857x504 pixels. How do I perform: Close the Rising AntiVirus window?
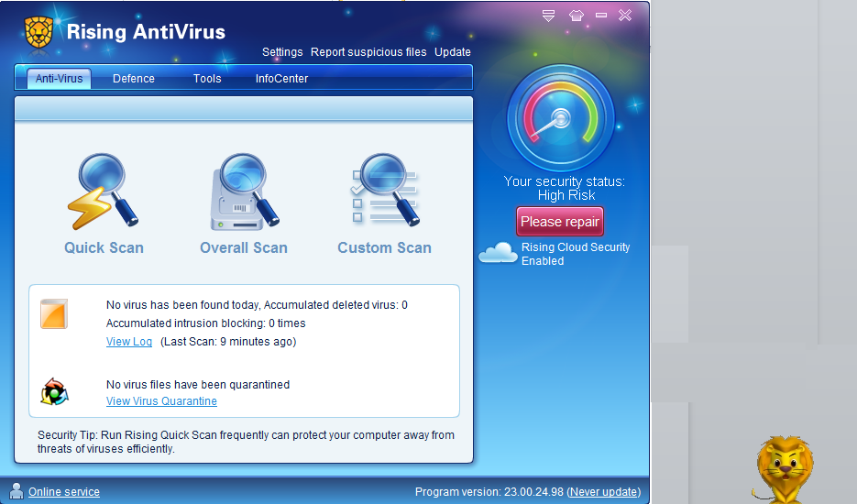[625, 16]
